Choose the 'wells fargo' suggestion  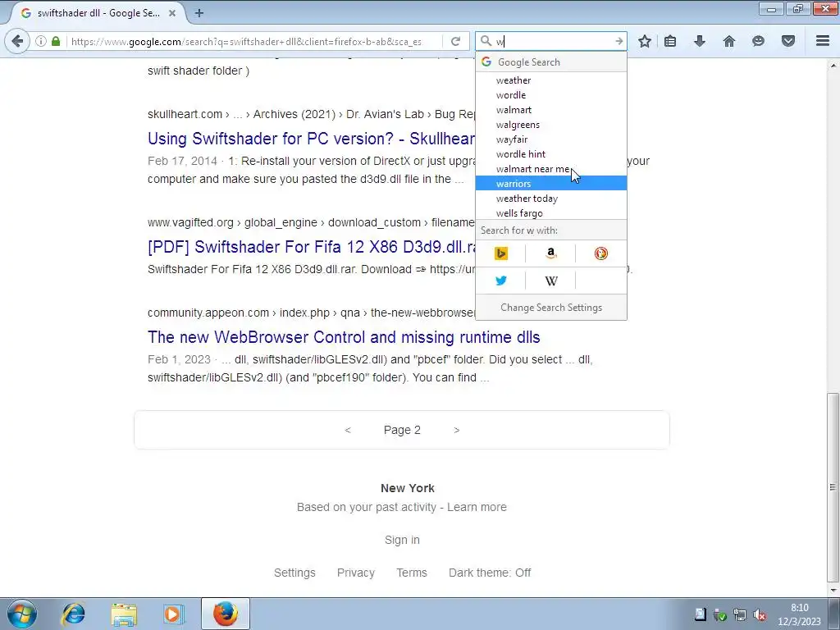click(550, 213)
